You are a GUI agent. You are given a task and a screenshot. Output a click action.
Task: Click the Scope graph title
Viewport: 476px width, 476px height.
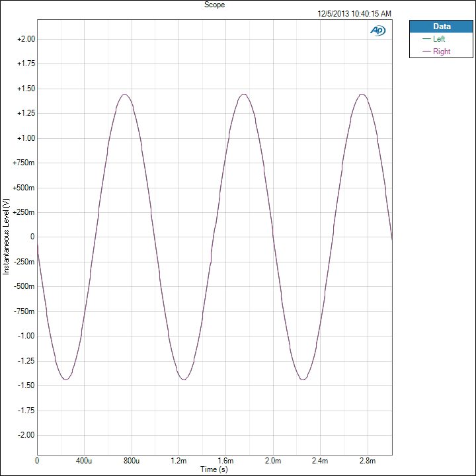[215, 4]
